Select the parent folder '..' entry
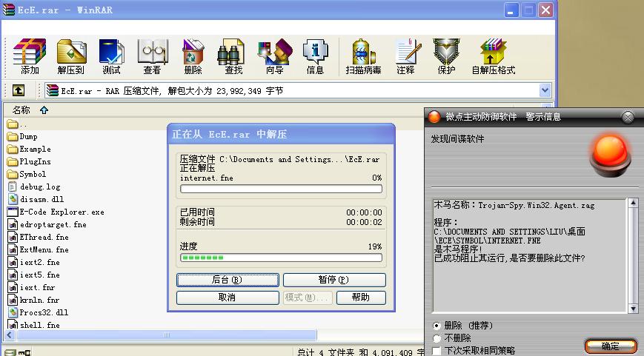 16,124
